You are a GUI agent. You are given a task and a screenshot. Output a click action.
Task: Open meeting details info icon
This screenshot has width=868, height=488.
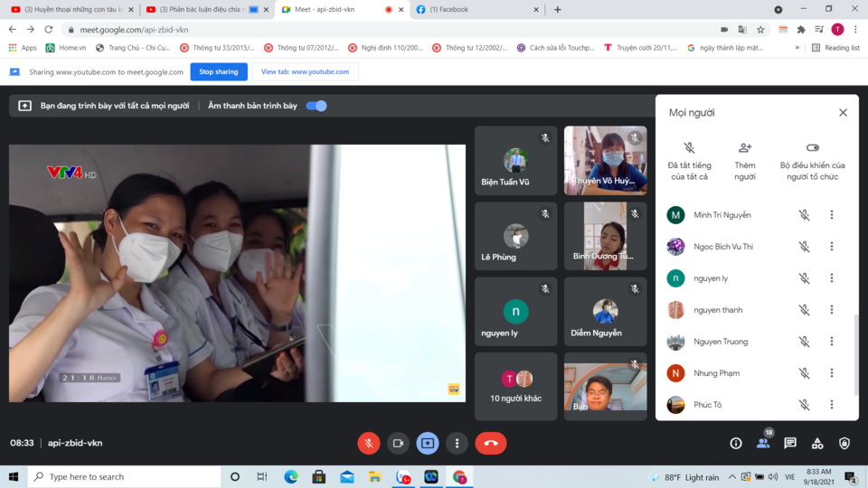(736, 443)
